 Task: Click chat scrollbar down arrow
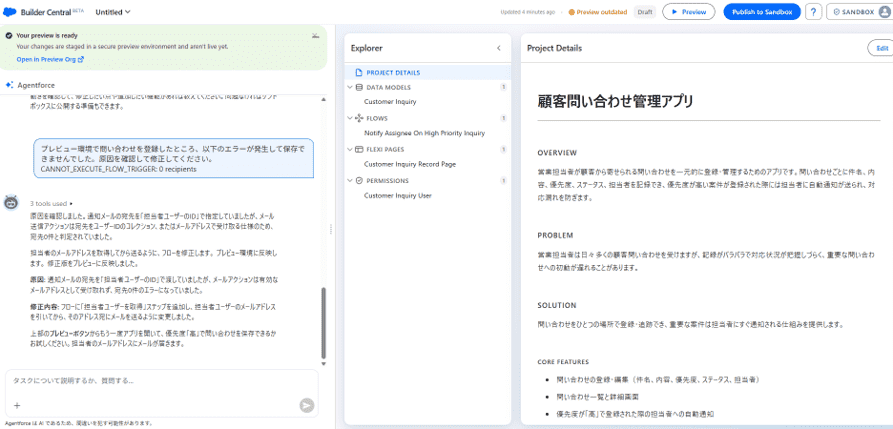tap(324, 363)
